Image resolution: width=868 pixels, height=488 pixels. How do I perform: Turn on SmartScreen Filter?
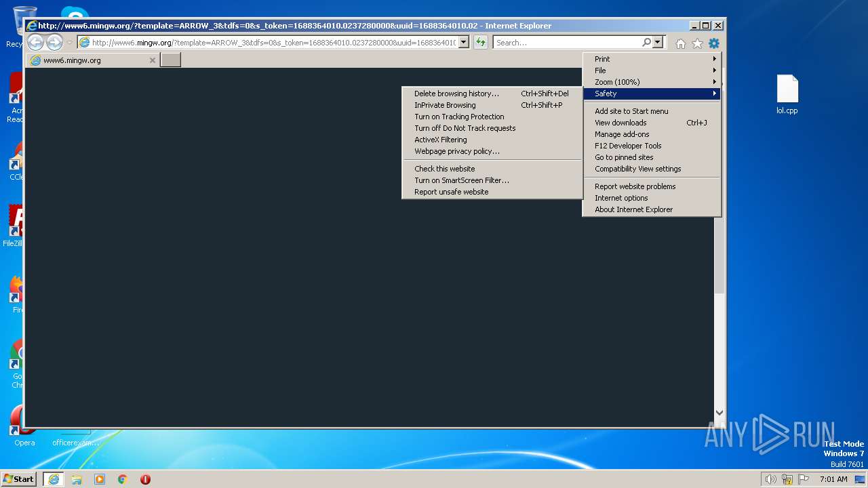[492, 180]
